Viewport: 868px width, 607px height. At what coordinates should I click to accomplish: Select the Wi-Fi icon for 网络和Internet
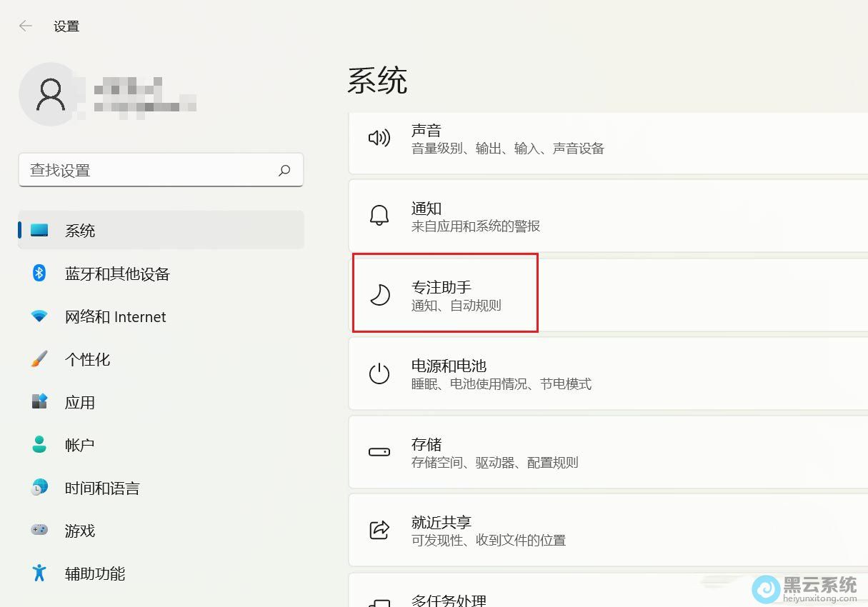click(39, 316)
